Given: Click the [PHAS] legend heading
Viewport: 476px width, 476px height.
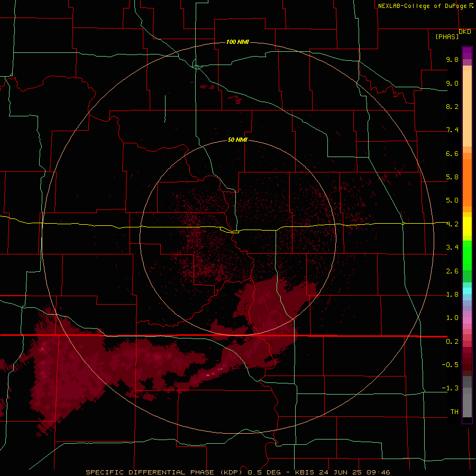Looking at the screenshot, I should click(x=447, y=36).
